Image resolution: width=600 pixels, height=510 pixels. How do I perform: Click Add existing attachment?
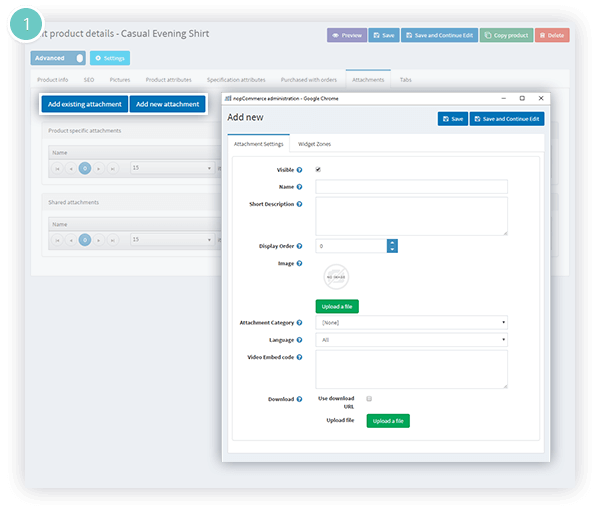tap(85, 104)
